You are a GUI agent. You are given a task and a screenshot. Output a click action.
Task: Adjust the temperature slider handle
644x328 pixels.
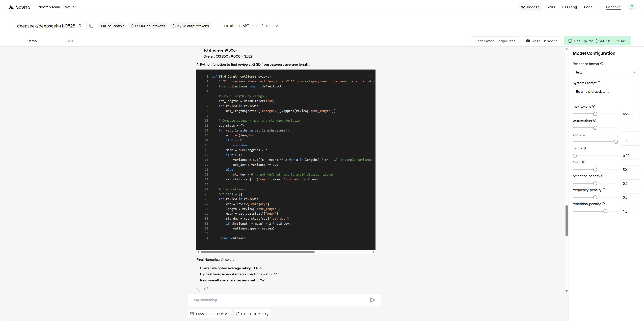tap(595, 128)
